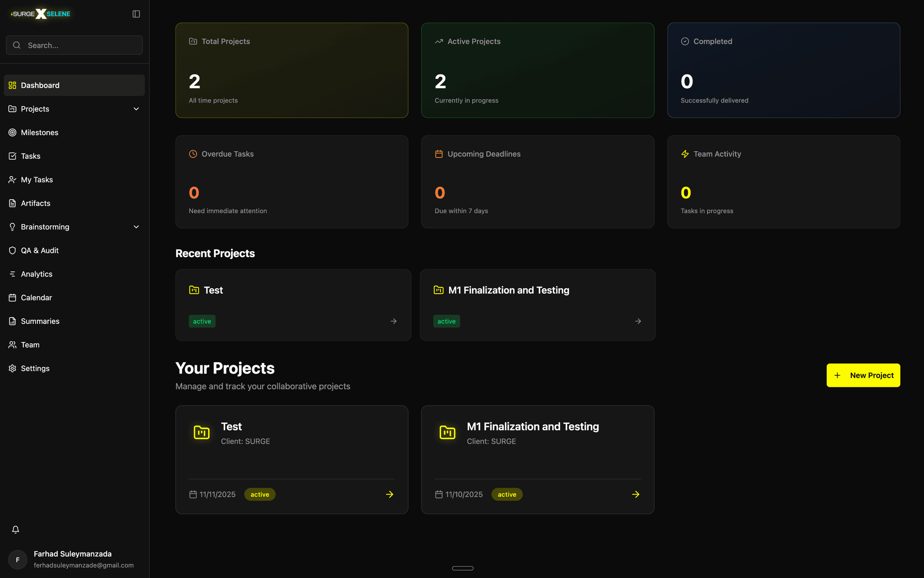
Task: Click the New Project button
Action: pos(863,375)
